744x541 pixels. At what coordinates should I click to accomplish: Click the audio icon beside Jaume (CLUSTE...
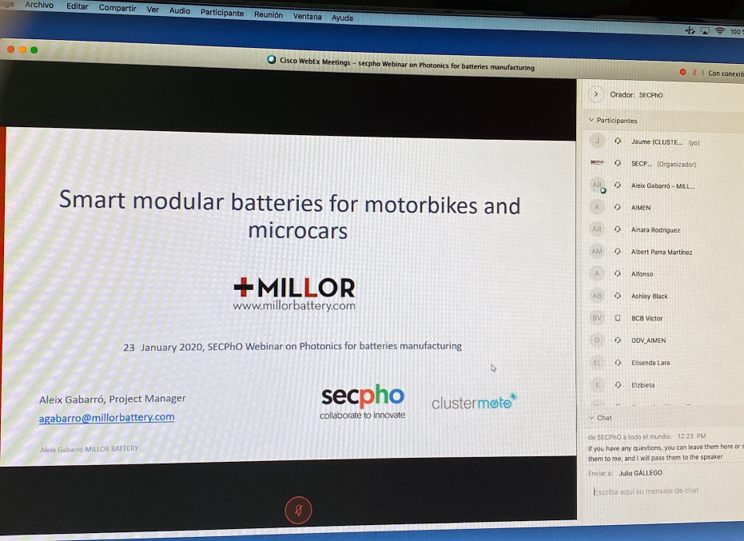point(617,141)
